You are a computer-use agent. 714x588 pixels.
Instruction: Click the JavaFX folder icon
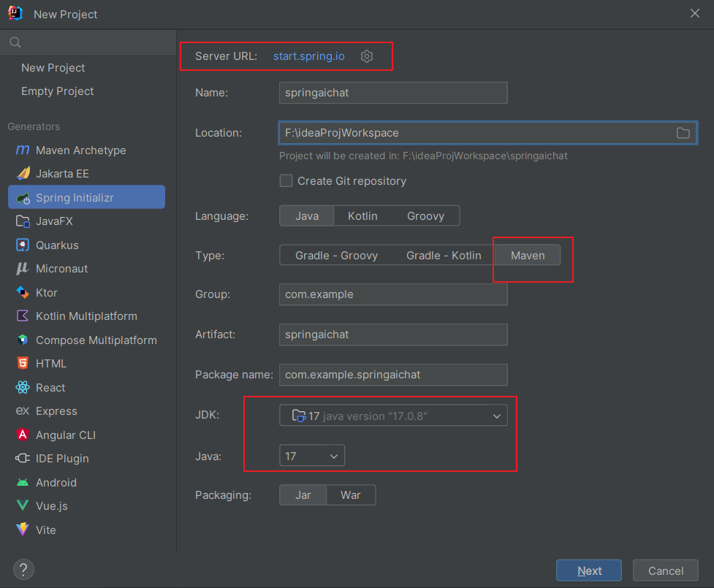pos(23,221)
